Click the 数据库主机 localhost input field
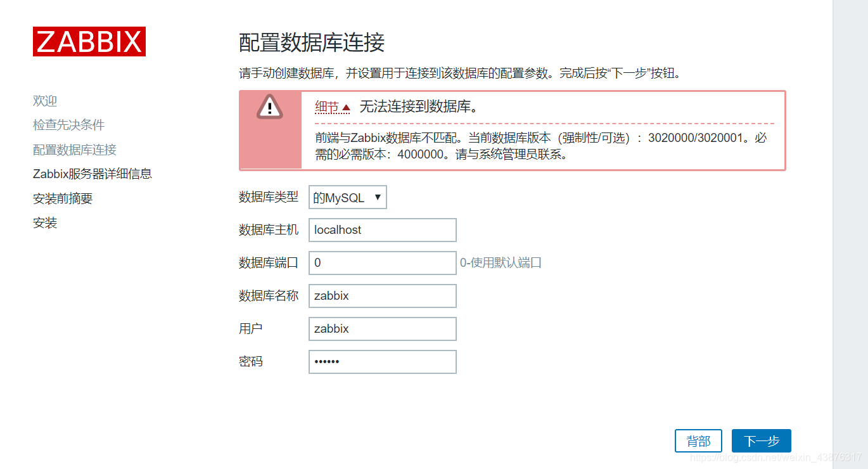 [x=382, y=230]
